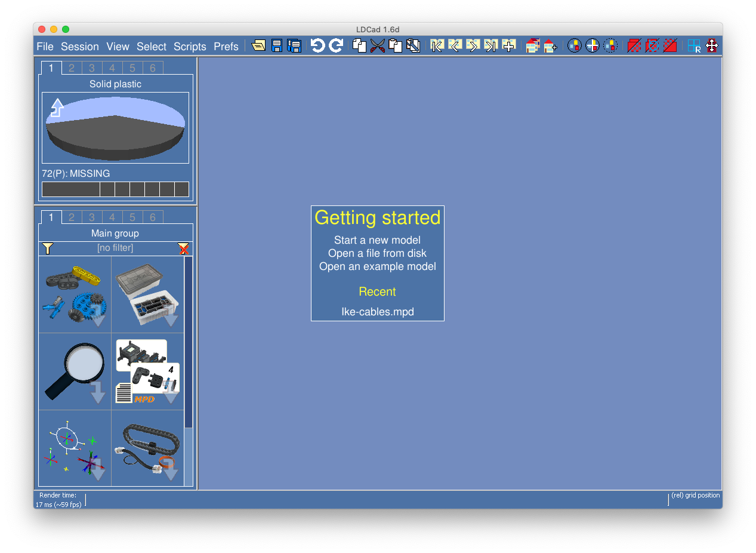This screenshot has height=553, width=756.
Task: Add a new building step
Action: [509, 45]
